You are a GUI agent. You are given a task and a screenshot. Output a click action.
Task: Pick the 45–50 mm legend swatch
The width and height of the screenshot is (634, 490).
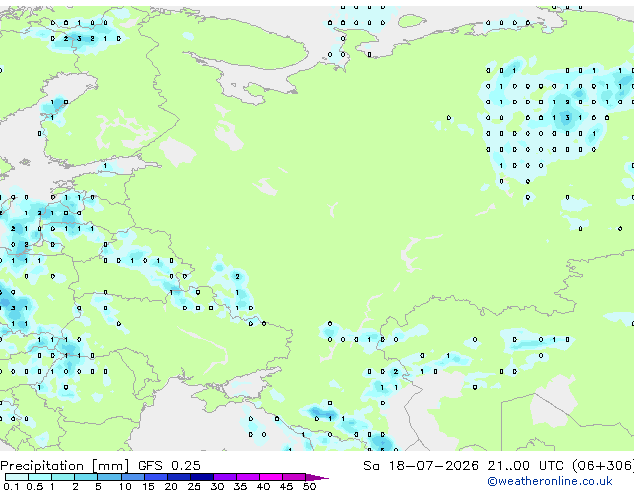(294, 477)
